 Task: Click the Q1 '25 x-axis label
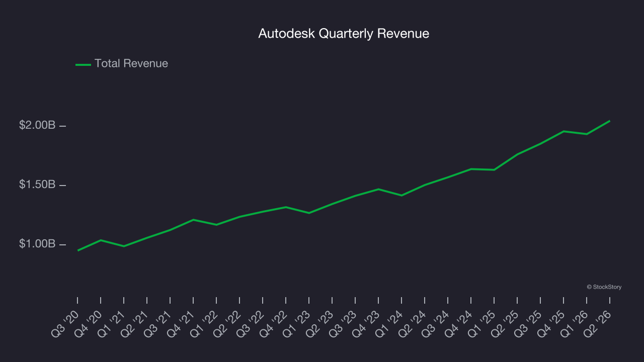(482, 323)
